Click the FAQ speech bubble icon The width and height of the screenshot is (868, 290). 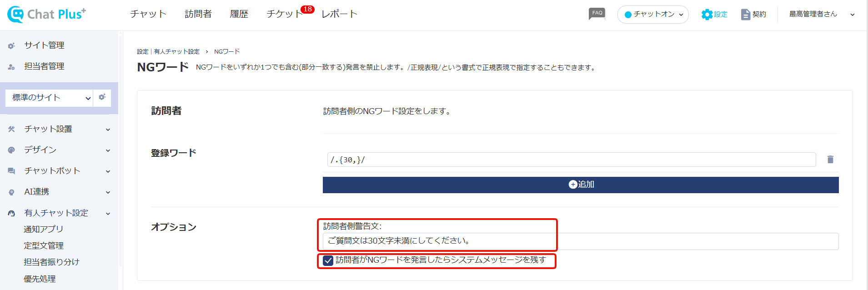click(597, 14)
